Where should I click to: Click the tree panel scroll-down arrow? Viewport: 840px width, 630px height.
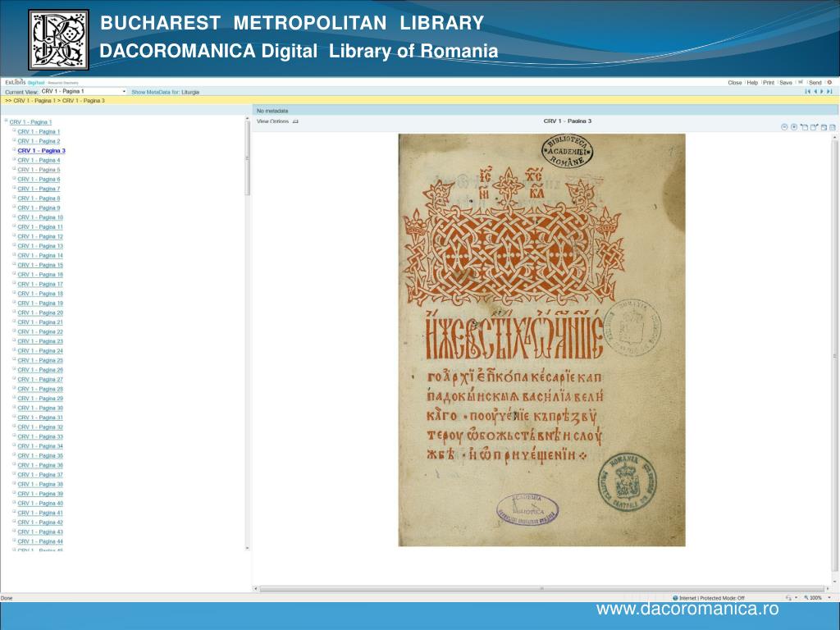click(248, 548)
